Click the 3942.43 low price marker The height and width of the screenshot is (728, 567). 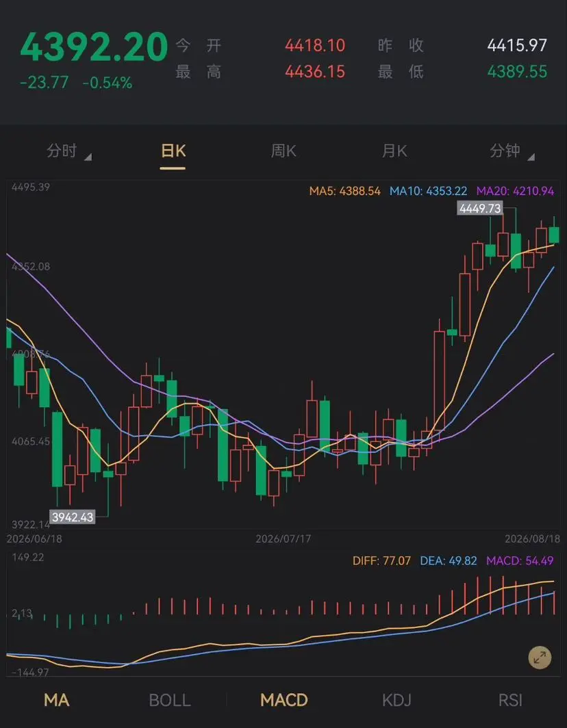click(x=72, y=517)
